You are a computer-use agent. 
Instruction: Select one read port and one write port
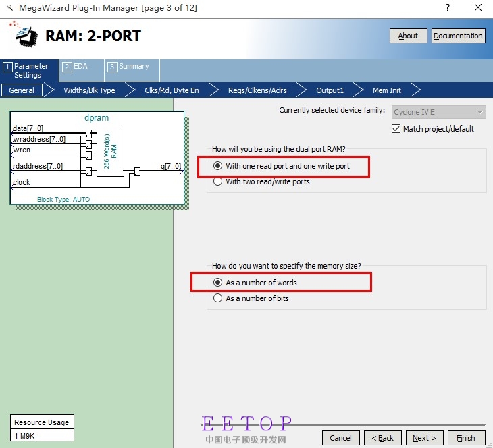(217, 166)
